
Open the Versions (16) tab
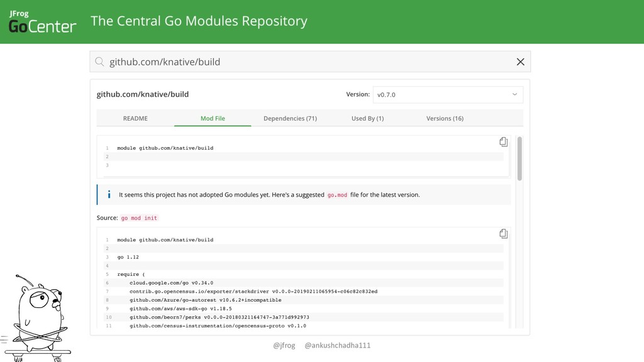(x=445, y=118)
